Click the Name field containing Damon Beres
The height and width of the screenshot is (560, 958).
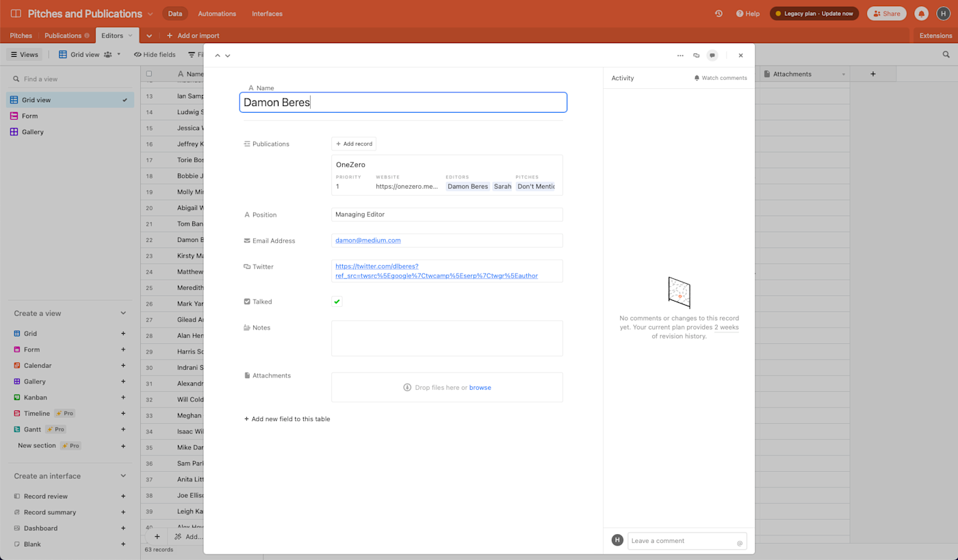pos(403,103)
